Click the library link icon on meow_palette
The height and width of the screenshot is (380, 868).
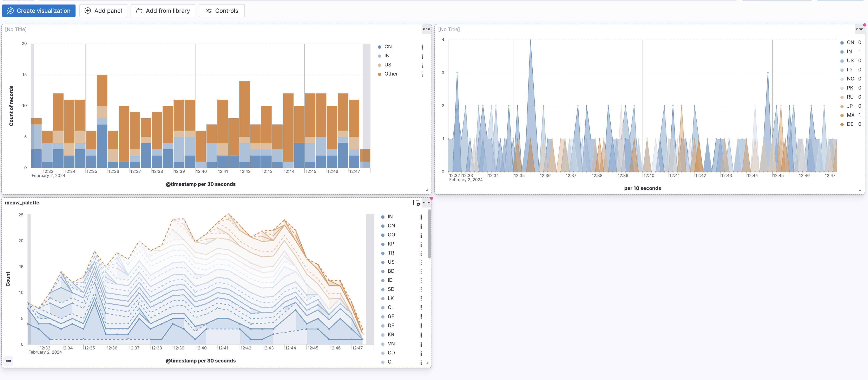(416, 202)
